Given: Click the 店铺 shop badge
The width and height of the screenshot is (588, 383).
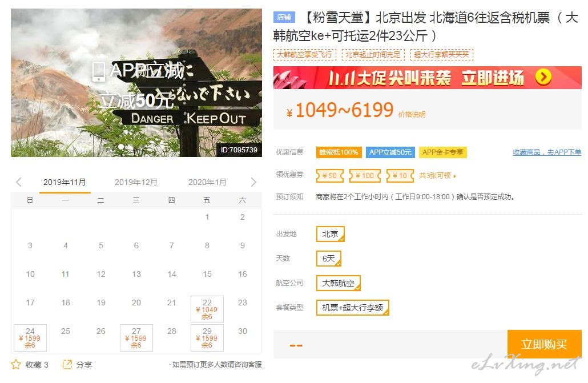Looking at the screenshot, I should 284,17.
